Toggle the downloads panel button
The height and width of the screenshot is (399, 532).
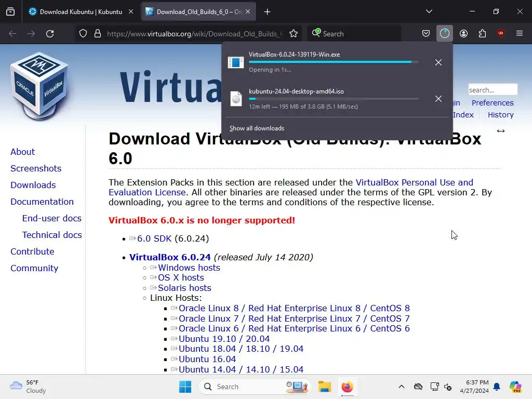tap(445, 34)
